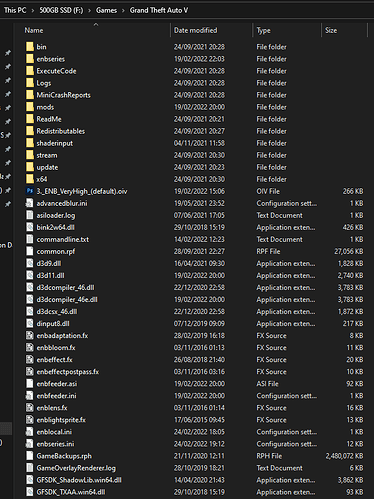Go to Games in the breadcrumb path

pyautogui.click(x=106, y=10)
